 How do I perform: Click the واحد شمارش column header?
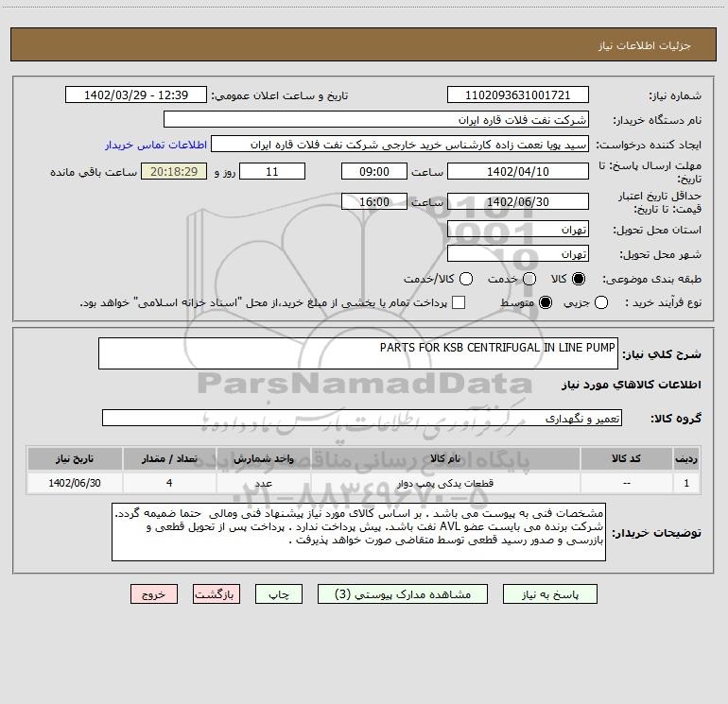pyautogui.click(x=263, y=459)
